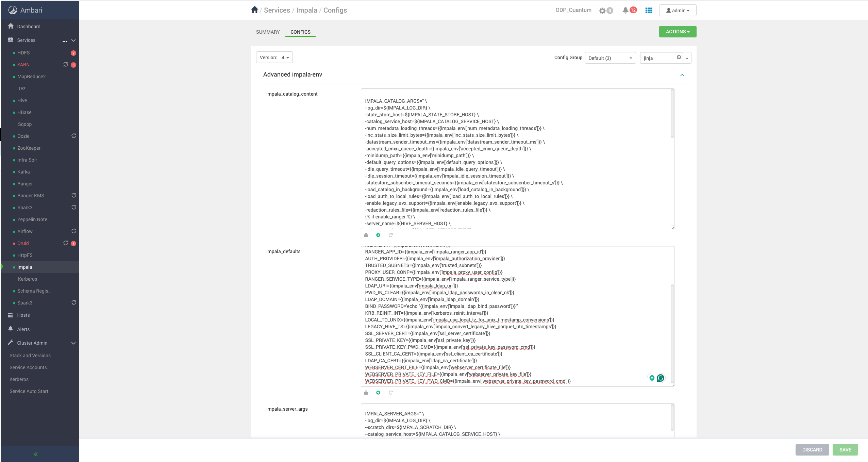Open the Version 4 dropdown
The height and width of the screenshot is (462, 868).
click(x=274, y=57)
